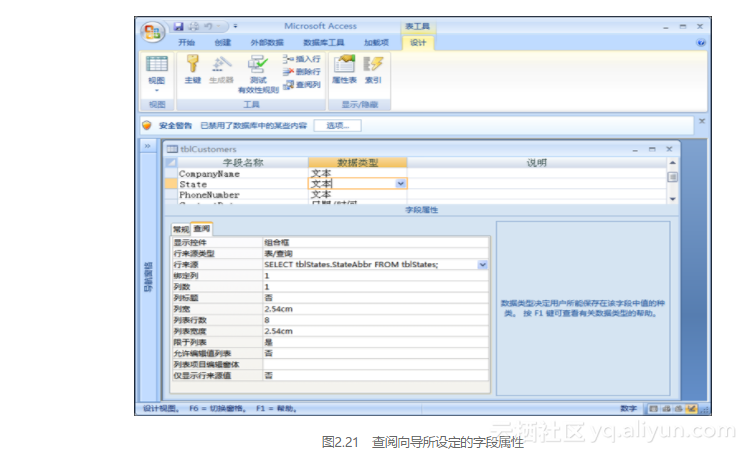This screenshot has height=454, width=747.
Task: Open the 数据库工具 ribbon tab
Action: (324, 42)
